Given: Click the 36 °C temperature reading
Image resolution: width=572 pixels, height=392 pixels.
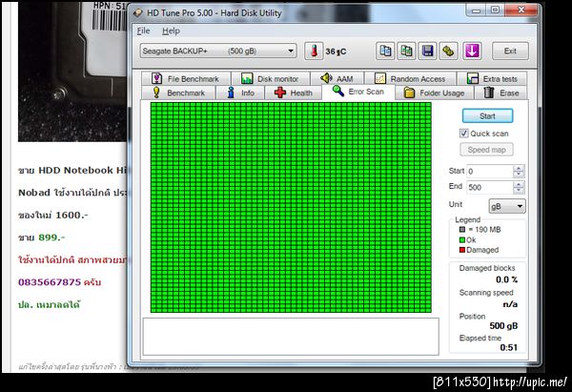Looking at the screenshot, I should point(336,52).
